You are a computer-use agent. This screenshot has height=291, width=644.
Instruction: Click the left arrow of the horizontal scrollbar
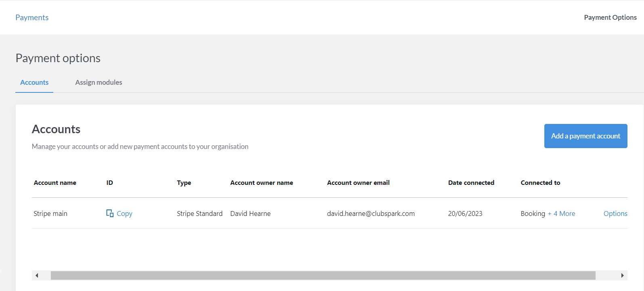(x=37, y=275)
